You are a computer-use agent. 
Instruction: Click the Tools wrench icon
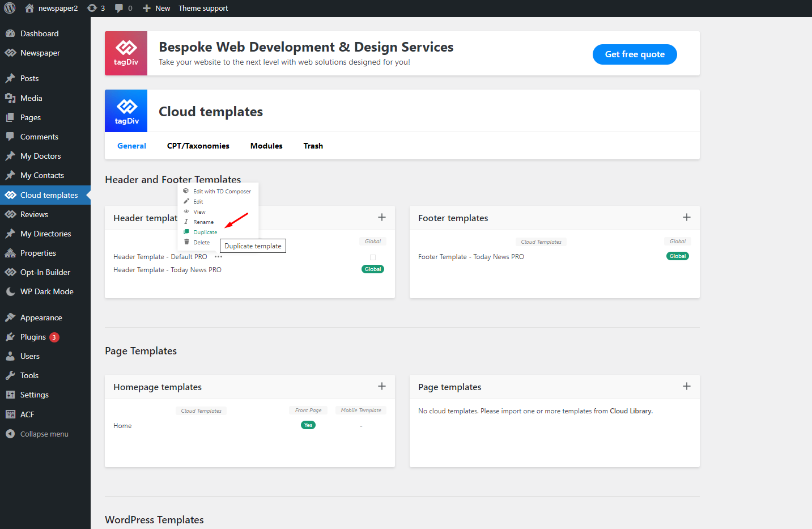click(x=10, y=375)
